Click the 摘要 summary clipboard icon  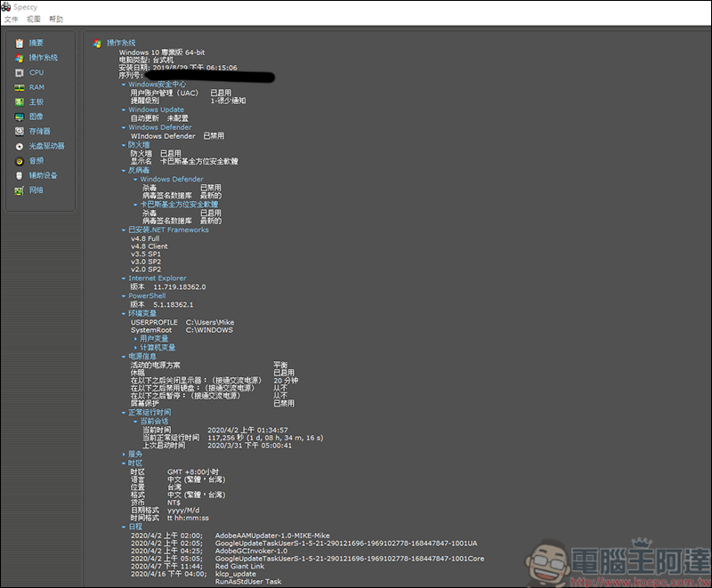pos(19,43)
